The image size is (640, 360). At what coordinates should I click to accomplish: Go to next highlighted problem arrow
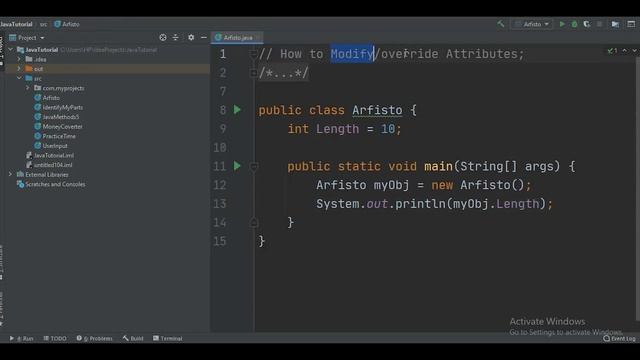[x=634, y=51]
